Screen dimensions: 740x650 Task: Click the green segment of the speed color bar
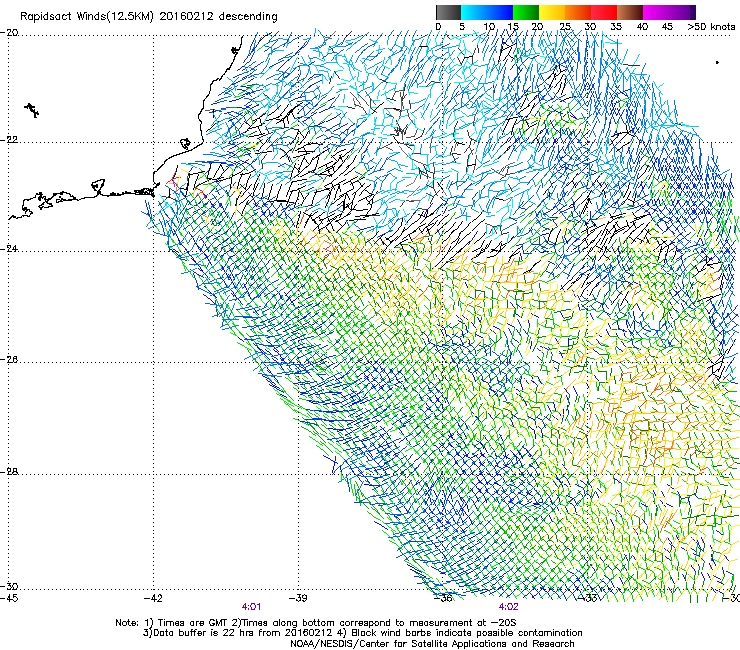pyautogui.click(x=526, y=12)
